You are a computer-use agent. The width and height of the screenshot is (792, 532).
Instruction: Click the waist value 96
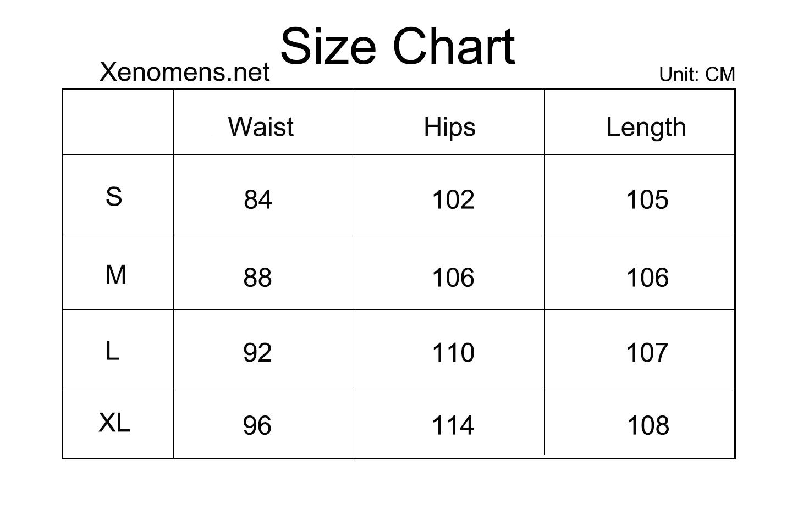(257, 426)
